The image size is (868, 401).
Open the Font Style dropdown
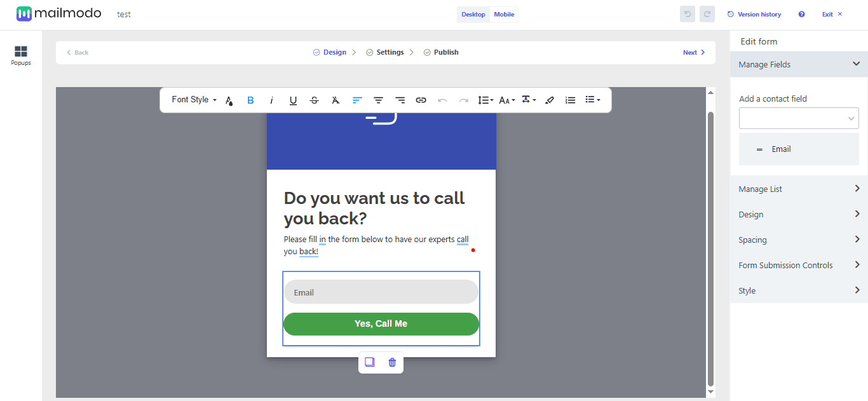point(194,100)
